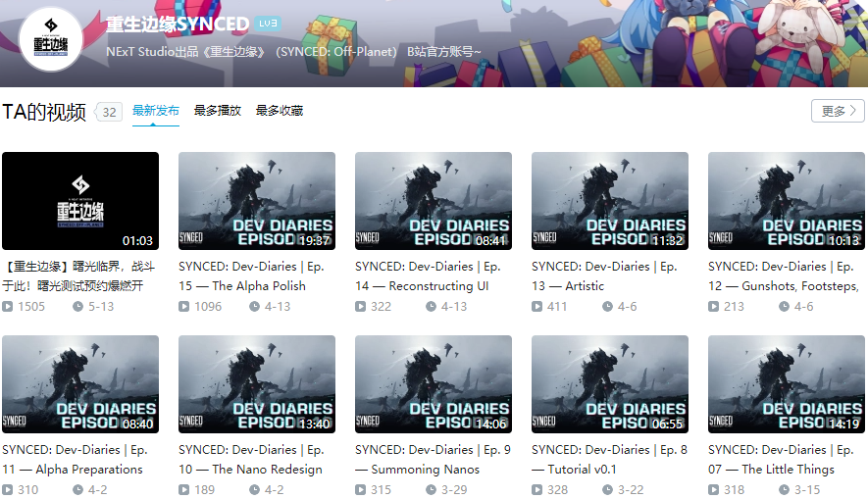Image resolution: width=868 pixels, height=499 pixels.
Task: Click the clock icon under Ep. 13 Artistic
Action: [x=607, y=307]
